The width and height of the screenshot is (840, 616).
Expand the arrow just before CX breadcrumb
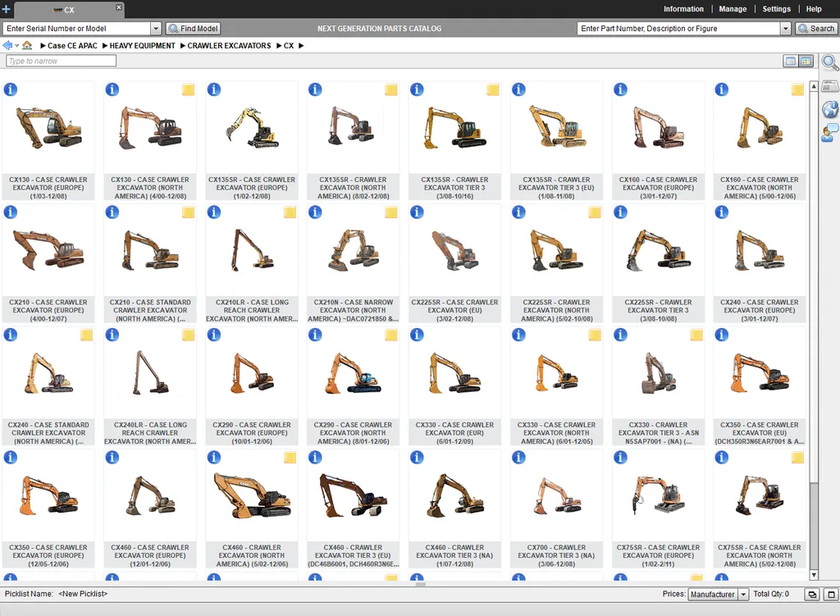pyautogui.click(x=279, y=46)
